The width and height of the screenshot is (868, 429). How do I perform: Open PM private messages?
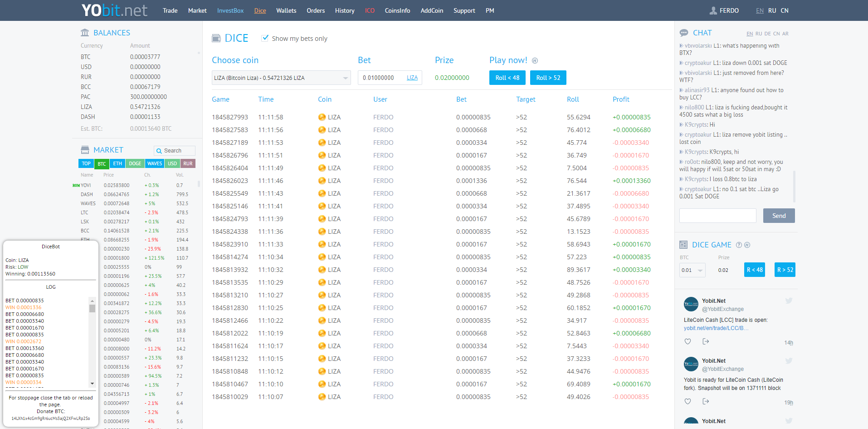pyautogui.click(x=490, y=10)
